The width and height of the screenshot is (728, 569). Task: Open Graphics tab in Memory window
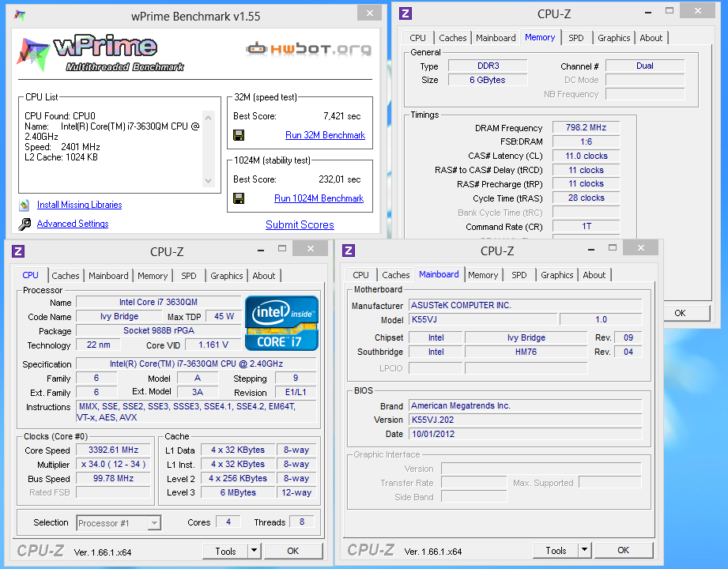coord(614,38)
